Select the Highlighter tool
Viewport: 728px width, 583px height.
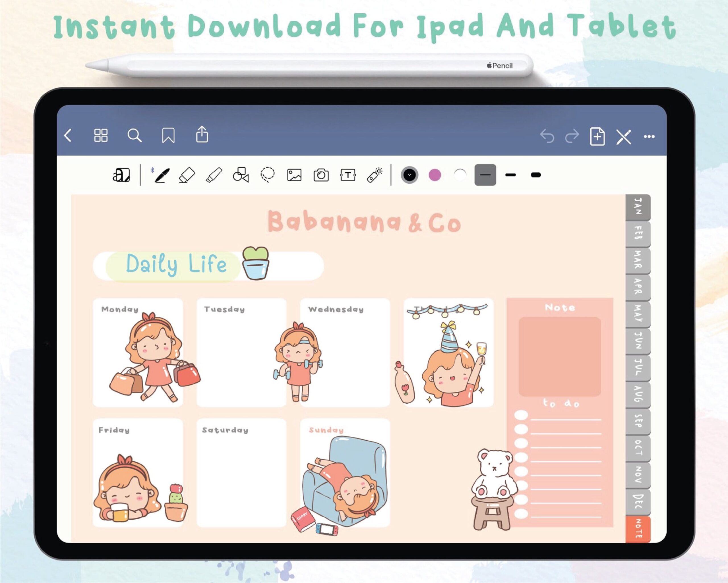pyautogui.click(x=214, y=175)
